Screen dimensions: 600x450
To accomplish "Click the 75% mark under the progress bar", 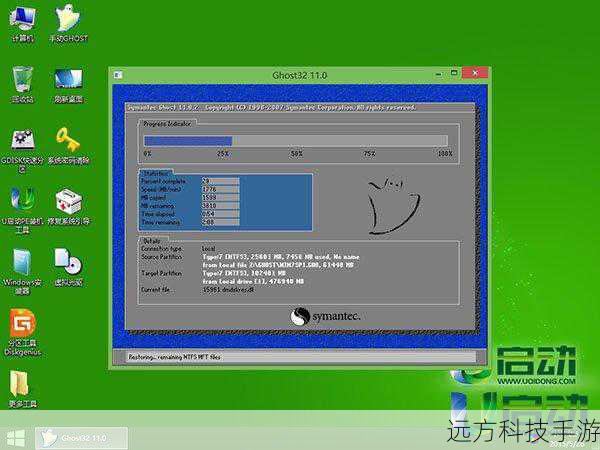I will (x=369, y=154).
